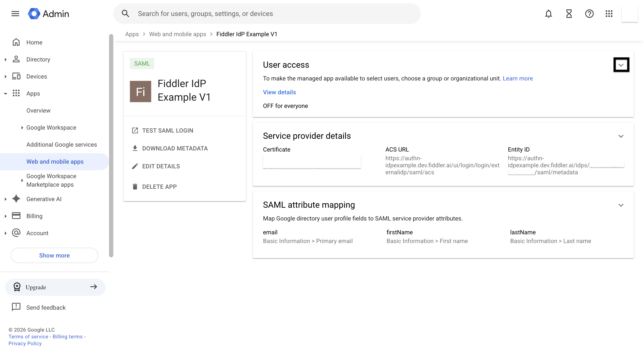Open the Overview menu item
The width and height of the screenshot is (644, 352).
[x=39, y=110]
